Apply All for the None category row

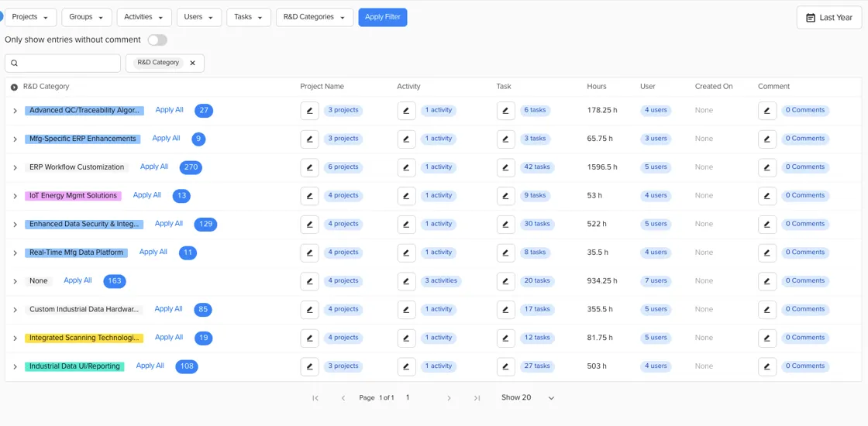coord(77,280)
